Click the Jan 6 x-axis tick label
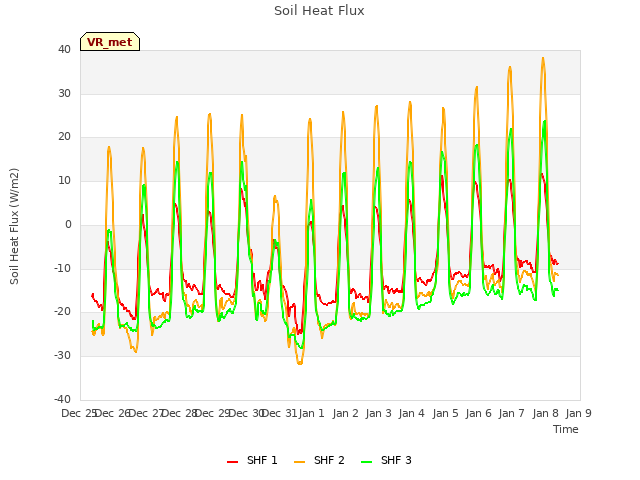The image size is (640, 480). 478,413
